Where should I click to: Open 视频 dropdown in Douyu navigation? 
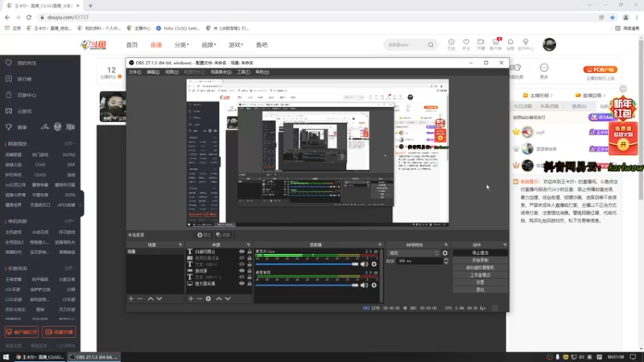click(208, 45)
